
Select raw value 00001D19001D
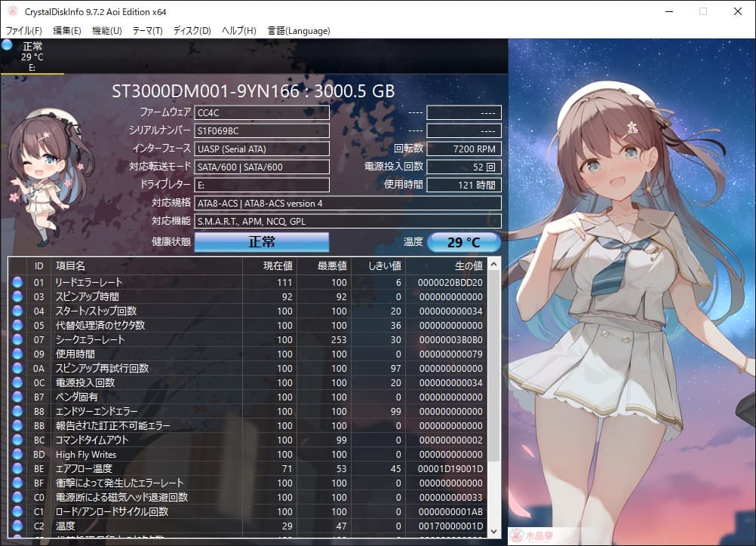[x=450, y=469]
